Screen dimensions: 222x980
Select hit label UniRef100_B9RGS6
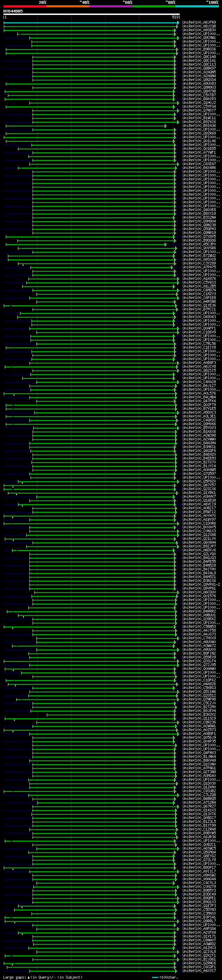point(199,49)
